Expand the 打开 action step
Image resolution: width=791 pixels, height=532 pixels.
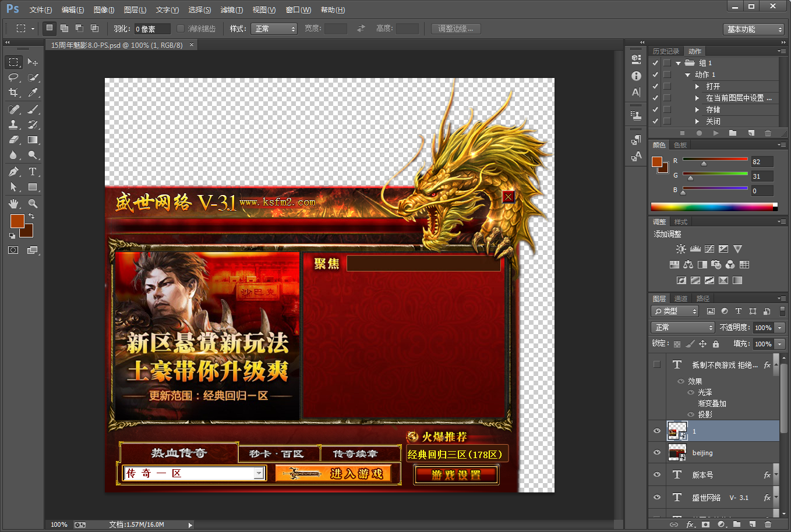point(697,86)
